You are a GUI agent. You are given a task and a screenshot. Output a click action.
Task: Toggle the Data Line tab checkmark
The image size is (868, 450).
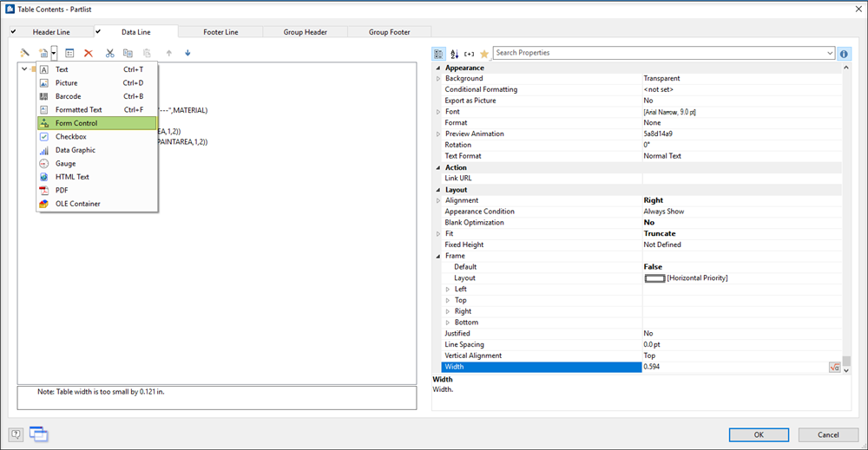[x=98, y=31]
